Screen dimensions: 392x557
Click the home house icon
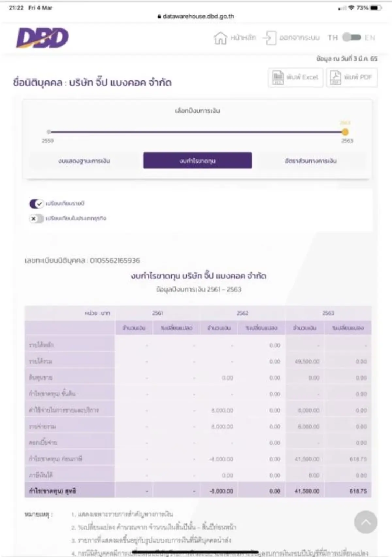(220, 38)
